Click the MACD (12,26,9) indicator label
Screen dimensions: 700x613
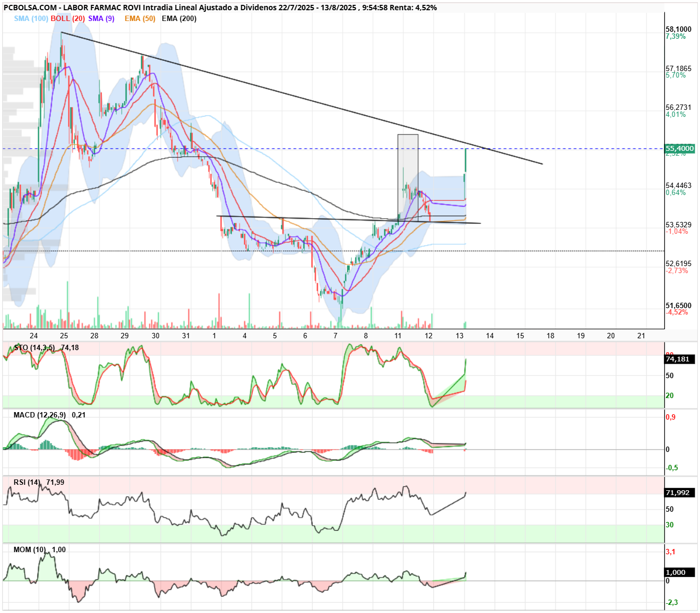point(40,415)
